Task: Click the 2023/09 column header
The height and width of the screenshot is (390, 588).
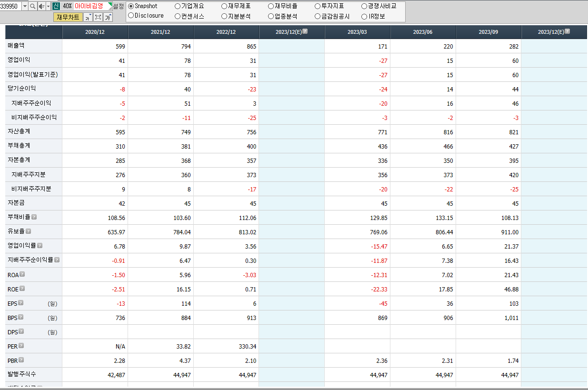Action: [488, 32]
